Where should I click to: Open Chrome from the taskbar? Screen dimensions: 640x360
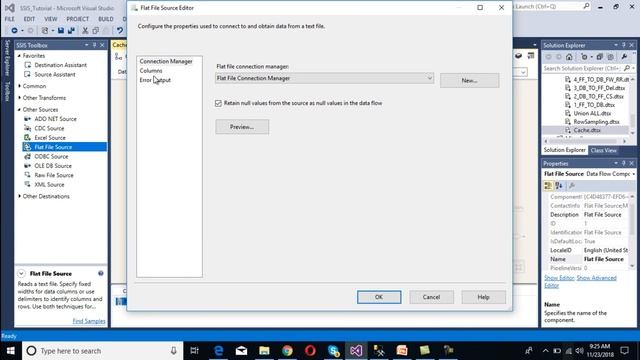pyautogui.click(x=287, y=351)
